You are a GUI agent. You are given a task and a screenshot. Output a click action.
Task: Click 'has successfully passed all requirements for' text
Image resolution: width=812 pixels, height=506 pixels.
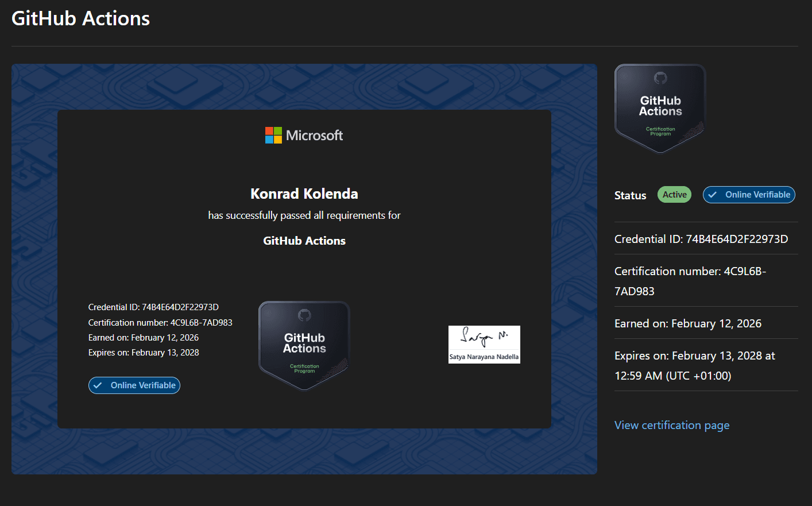[x=304, y=215]
